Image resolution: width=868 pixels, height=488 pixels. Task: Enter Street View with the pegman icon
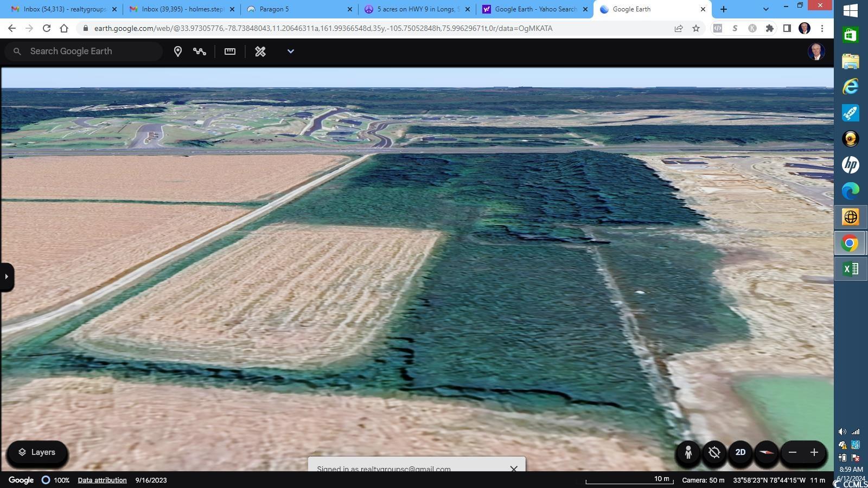pos(688,453)
